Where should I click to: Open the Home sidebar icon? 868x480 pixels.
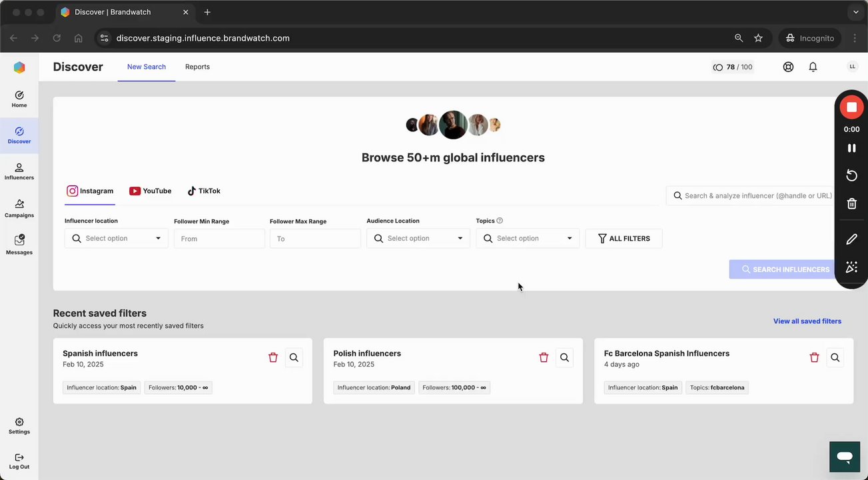tap(19, 99)
